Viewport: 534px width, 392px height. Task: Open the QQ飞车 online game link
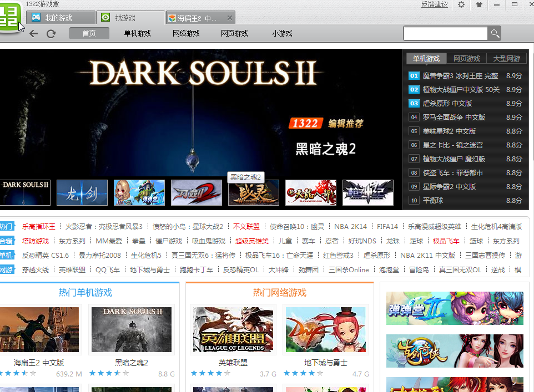coord(108,270)
